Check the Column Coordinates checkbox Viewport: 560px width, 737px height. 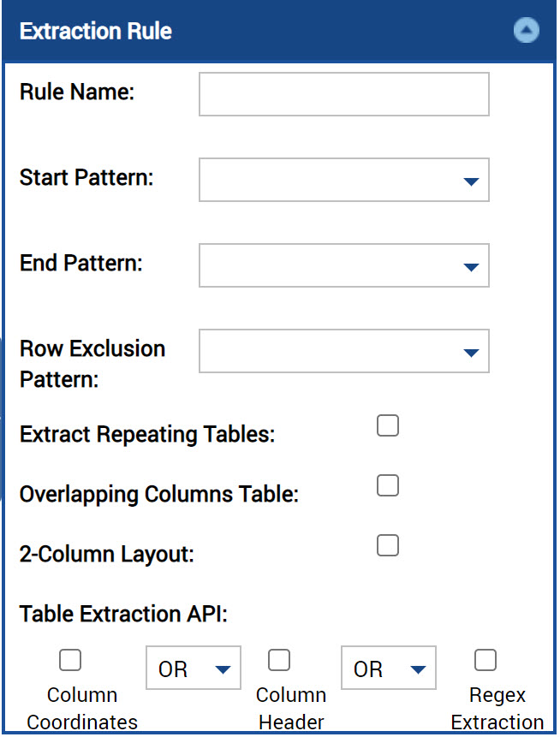(70, 660)
